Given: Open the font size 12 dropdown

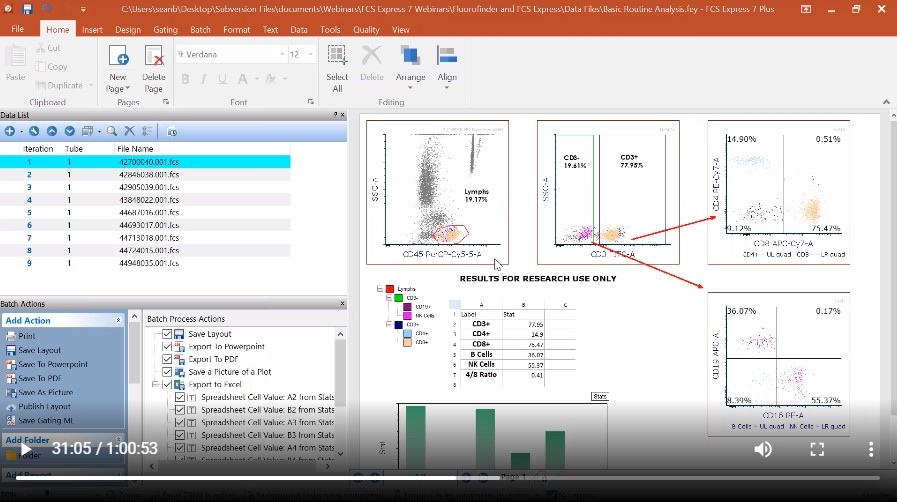Looking at the screenshot, I should point(311,54).
